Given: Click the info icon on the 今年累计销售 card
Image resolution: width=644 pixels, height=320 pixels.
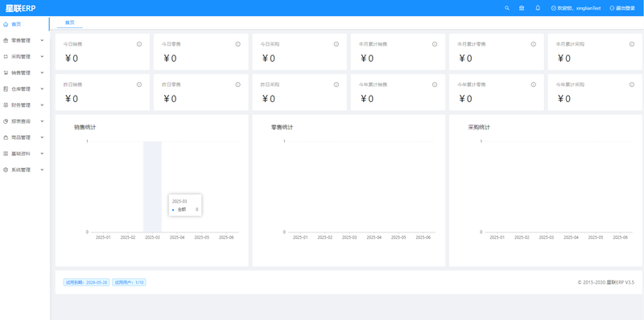Looking at the screenshot, I should [x=435, y=84].
